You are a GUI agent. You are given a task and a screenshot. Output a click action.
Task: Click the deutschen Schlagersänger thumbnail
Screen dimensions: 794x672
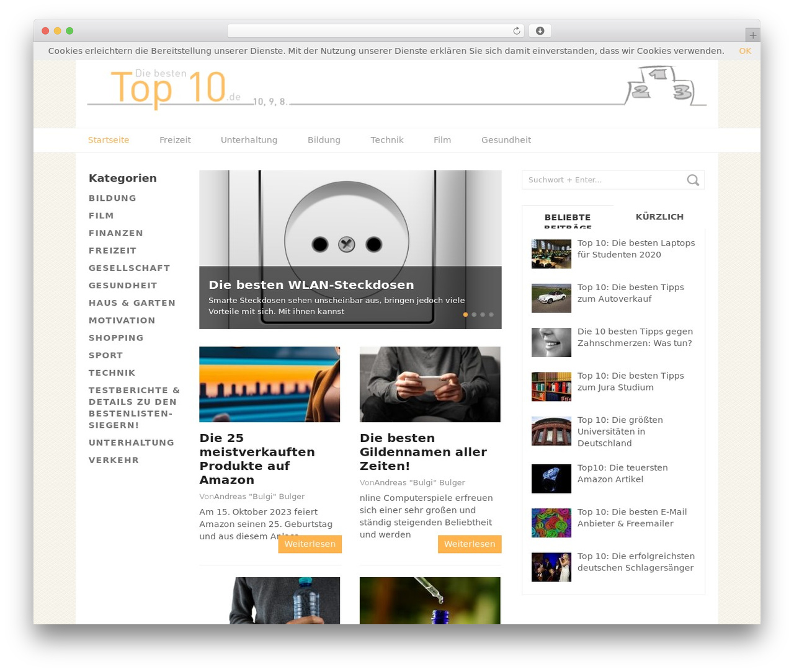[551, 567]
